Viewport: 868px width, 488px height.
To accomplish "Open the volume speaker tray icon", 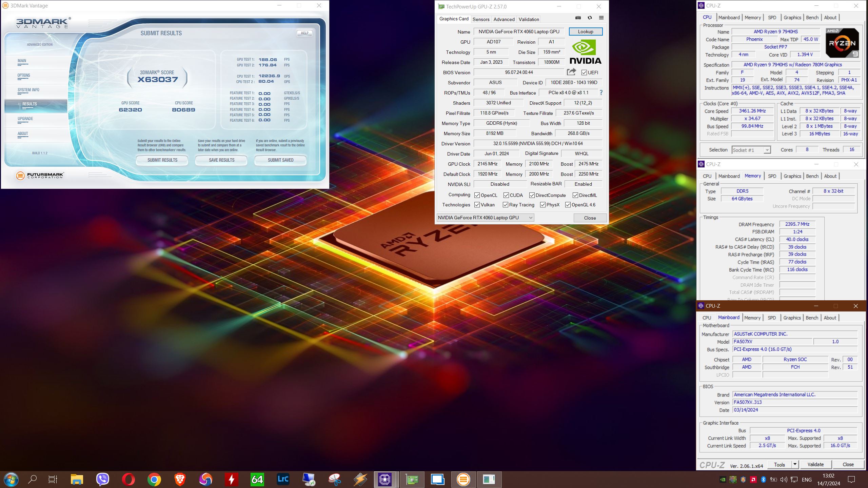I will pos(784,480).
